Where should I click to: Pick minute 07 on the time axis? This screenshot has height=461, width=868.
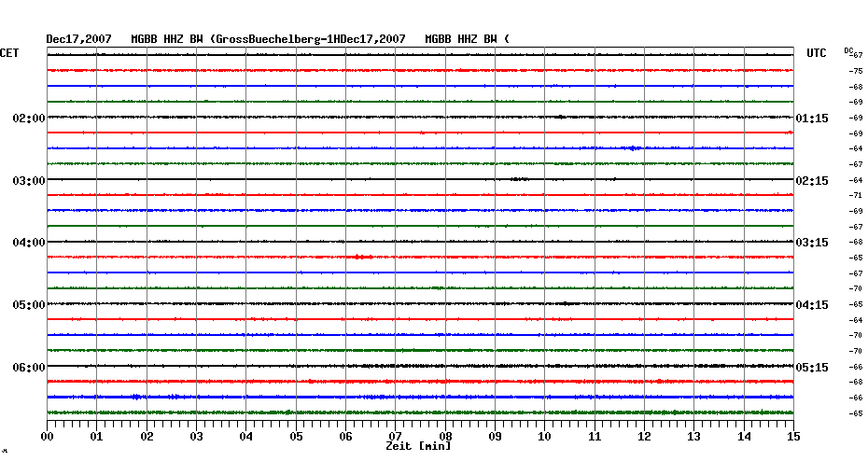395,437
